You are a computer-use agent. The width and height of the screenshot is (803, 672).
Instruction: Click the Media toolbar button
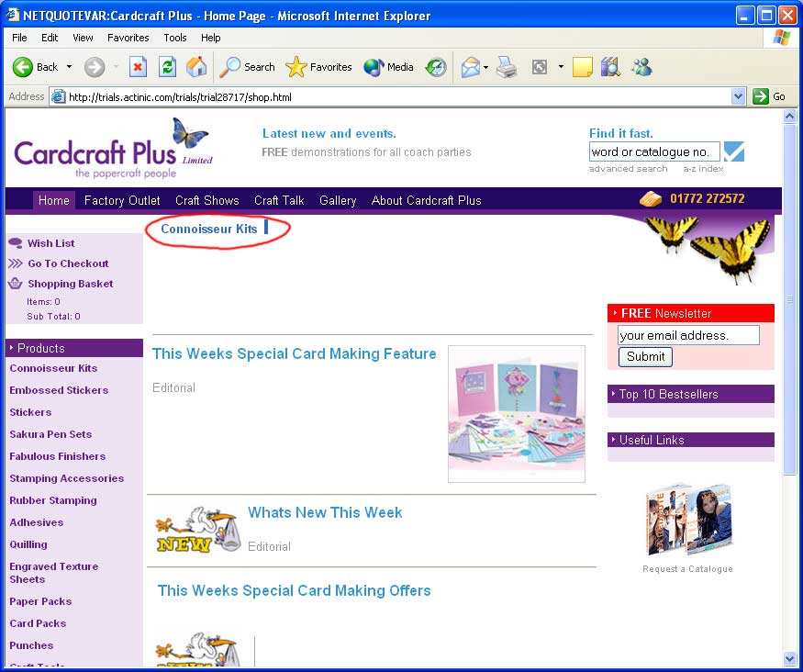pyautogui.click(x=389, y=67)
